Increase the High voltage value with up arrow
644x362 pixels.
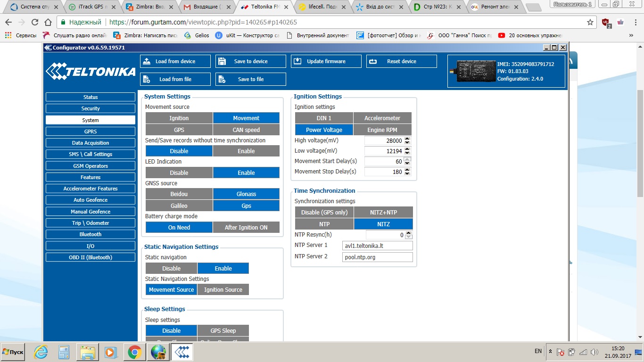pos(408,139)
